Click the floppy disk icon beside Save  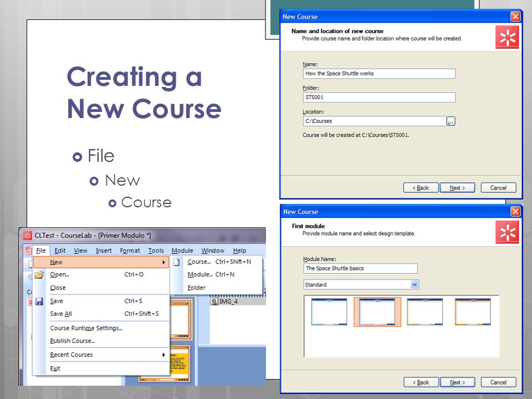(39, 301)
